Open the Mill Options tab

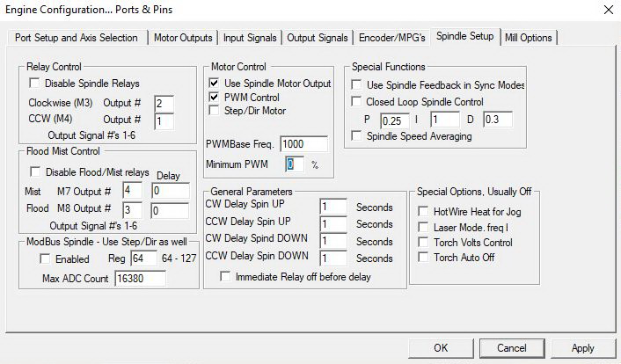[529, 38]
